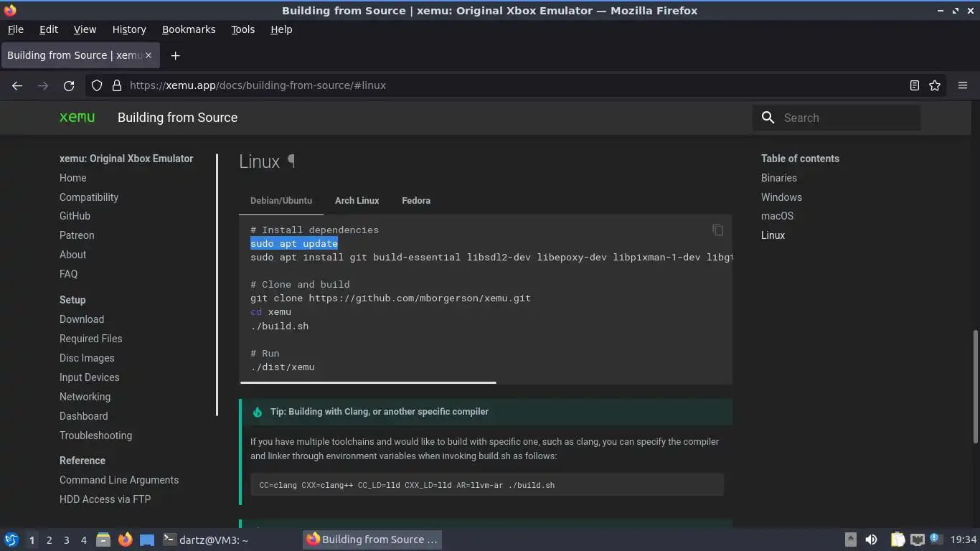Open clipboard manager tray icon
Screen dimensions: 980x551
pyautogui.click(x=897, y=540)
